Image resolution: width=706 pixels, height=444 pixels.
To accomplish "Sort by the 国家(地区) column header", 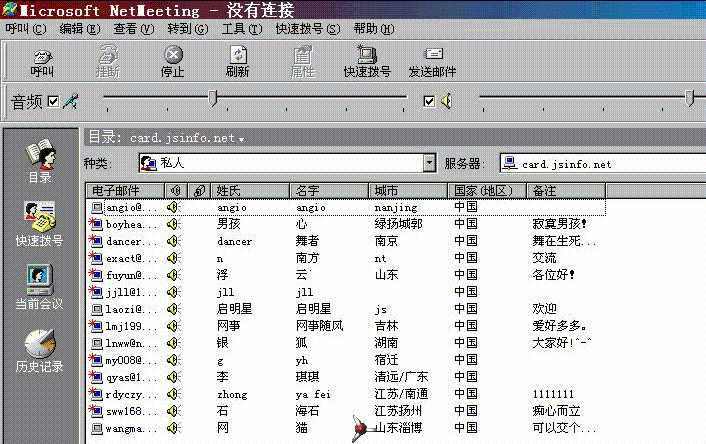I will (487, 191).
